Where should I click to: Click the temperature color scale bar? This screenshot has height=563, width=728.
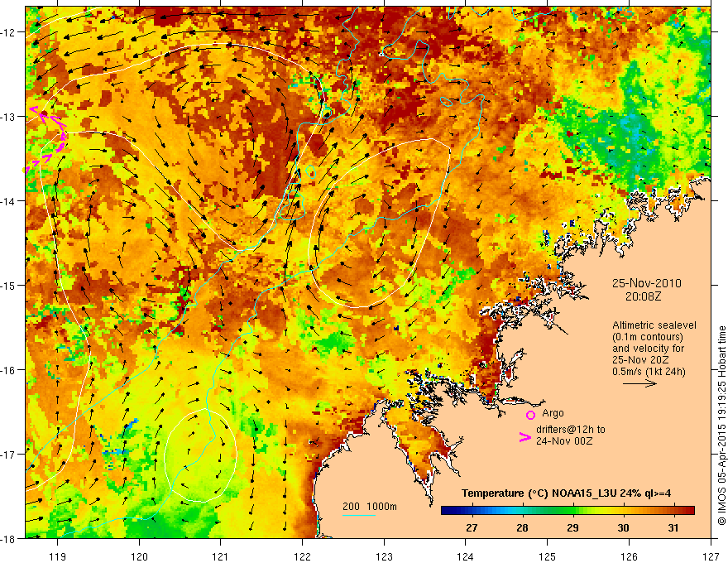(568, 511)
